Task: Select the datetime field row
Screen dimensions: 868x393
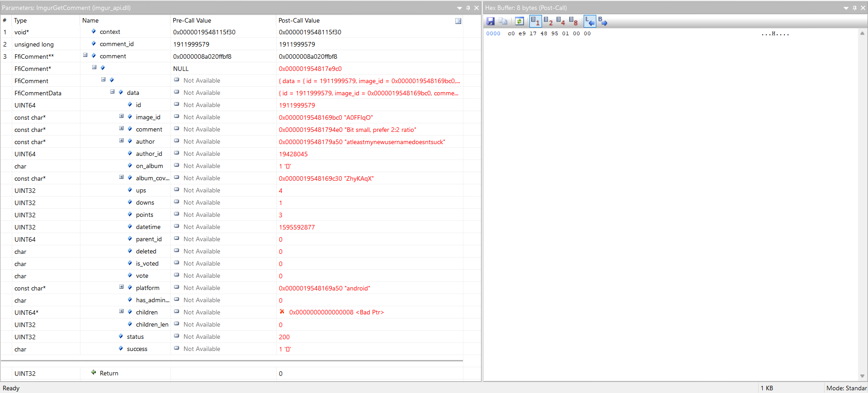Action: coord(231,227)
